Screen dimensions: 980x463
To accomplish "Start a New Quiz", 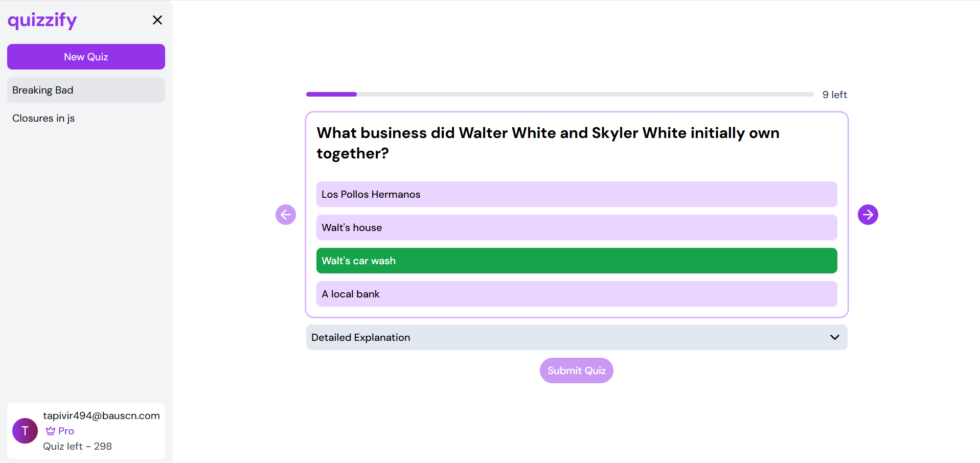I will point(86,57).
